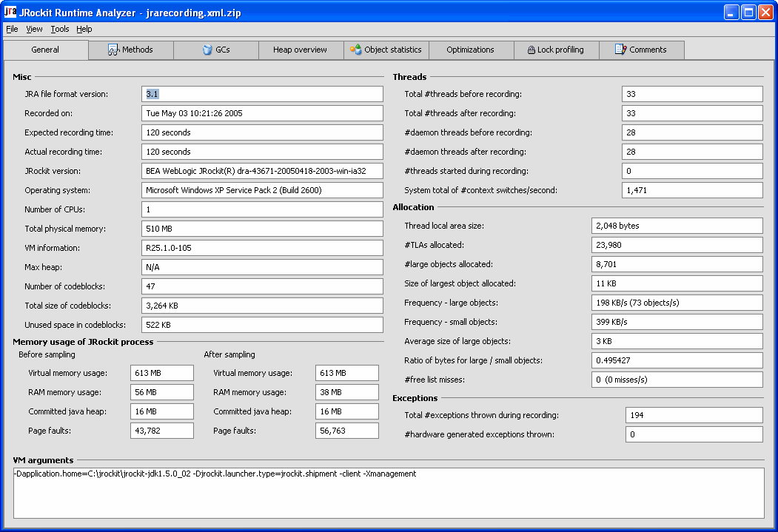This screenshot has height=532, width=778.
Task: Click the Number of CPUs field
Action: point(262,209)
